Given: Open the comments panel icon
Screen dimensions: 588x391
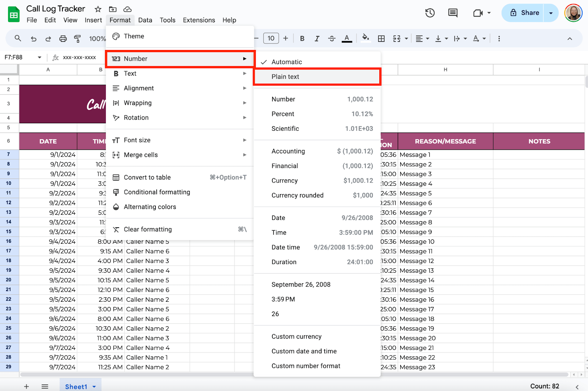Looking at the screenshot, I should click(453, 13).
